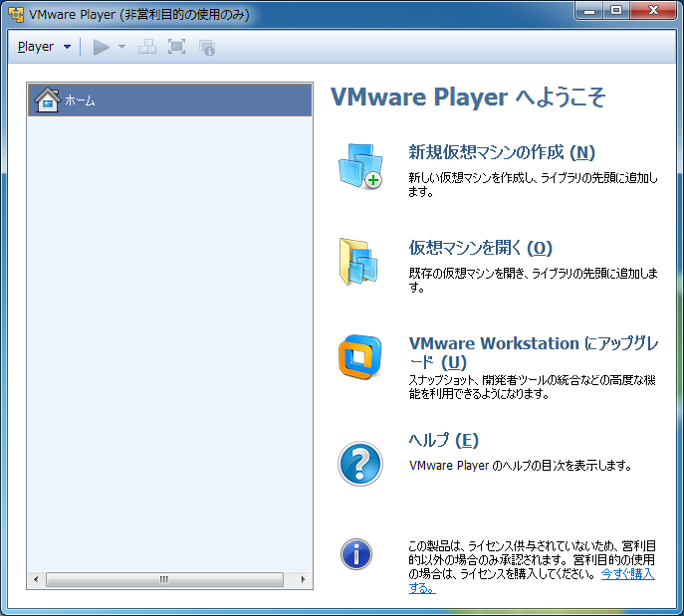The height and width of the screenshot is (616, 684).
Task: Open the Player menu
Action: click(44, 47)
